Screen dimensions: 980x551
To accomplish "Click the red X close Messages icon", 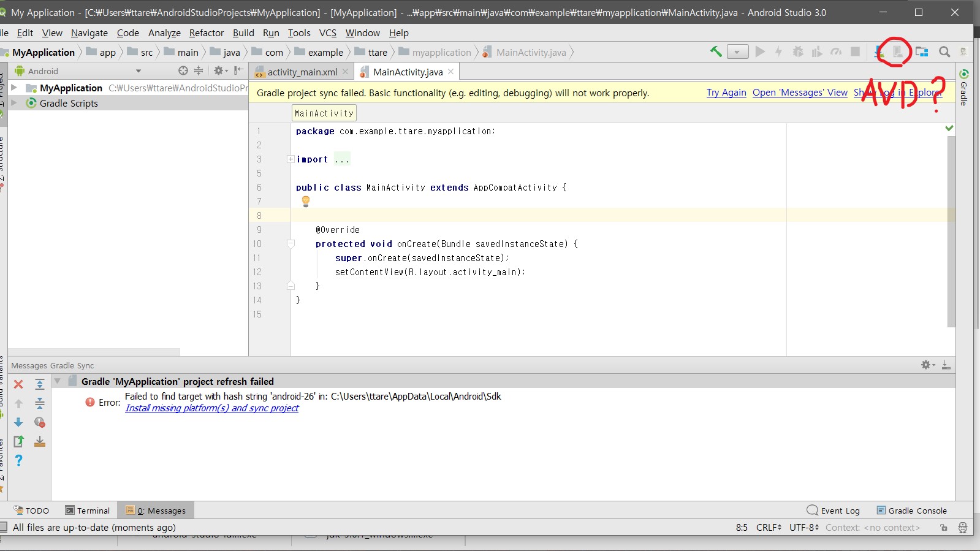I will click(x=18, y=384).
